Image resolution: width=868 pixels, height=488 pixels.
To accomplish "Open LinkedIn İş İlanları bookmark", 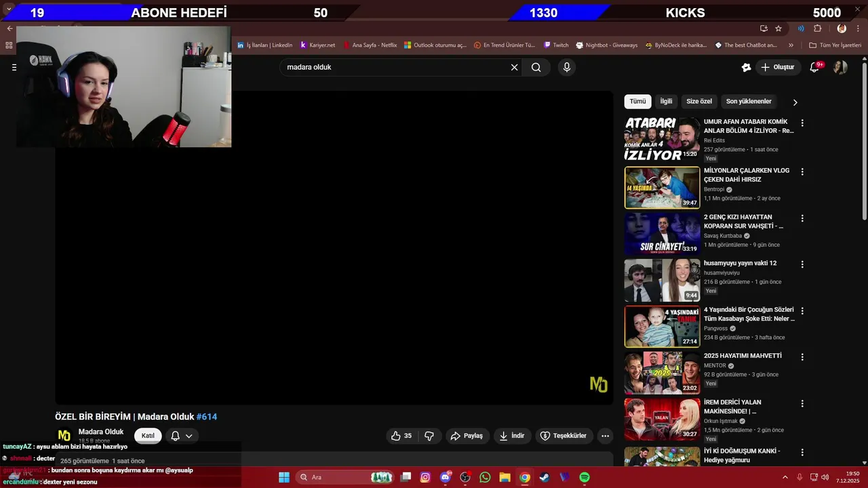I will pos(264,45).
